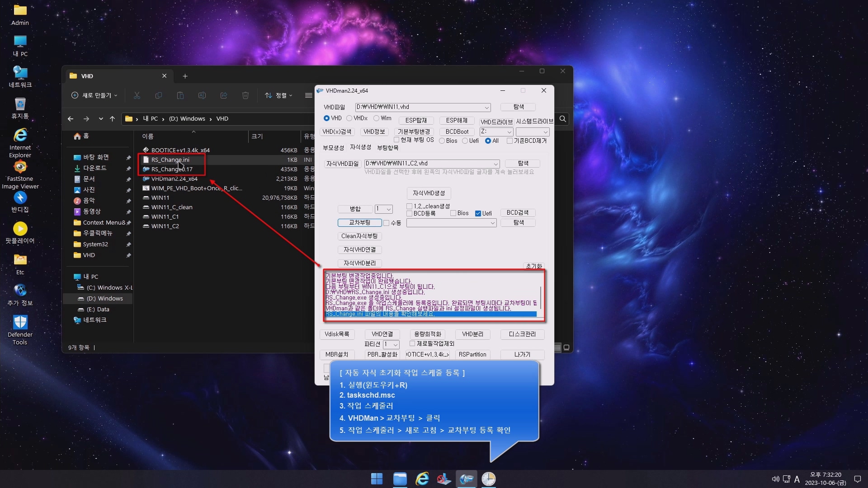This screenshot has width=868, height=488.
Task: Go up one folder in Explorer
Action: 113,119
